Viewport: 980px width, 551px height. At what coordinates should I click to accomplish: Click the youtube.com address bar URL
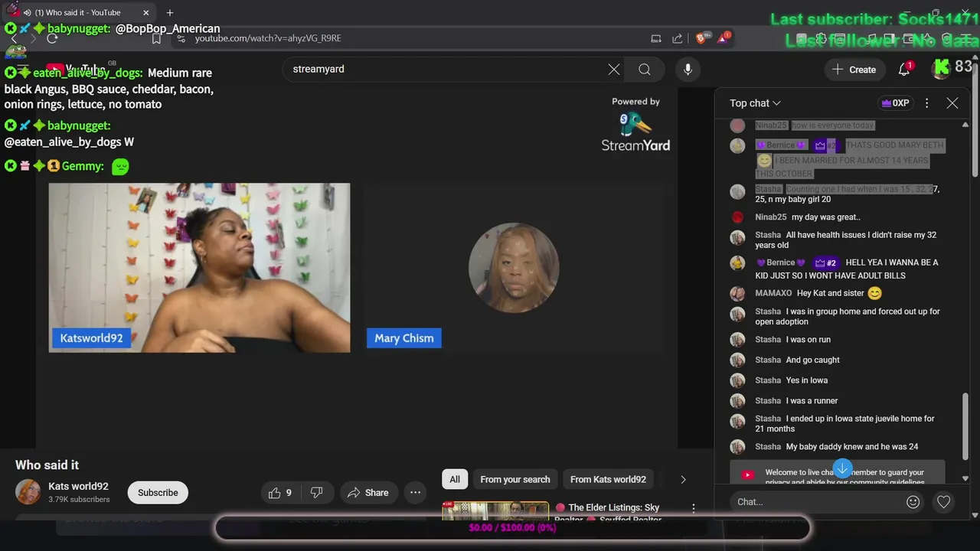[x=268, y=38]
